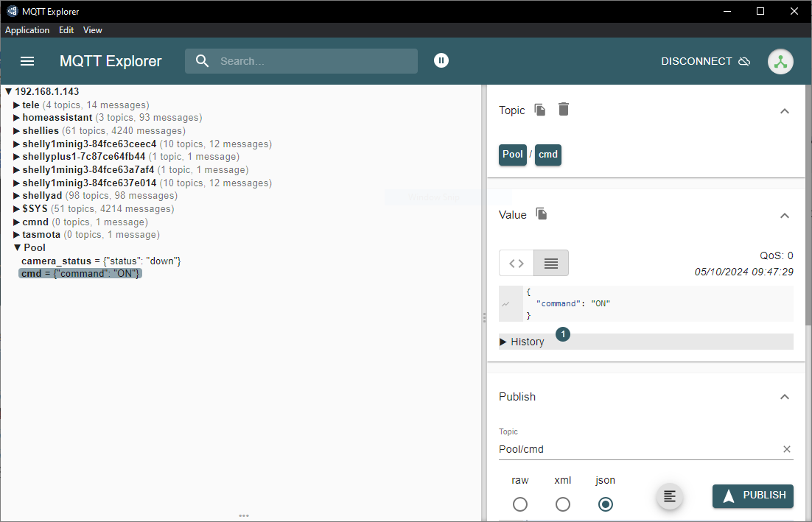The width and height of the screenshot is (812, 522).
Task: Click the timestamp 05/10/2024 09:47:29
Action: point(743,272)
